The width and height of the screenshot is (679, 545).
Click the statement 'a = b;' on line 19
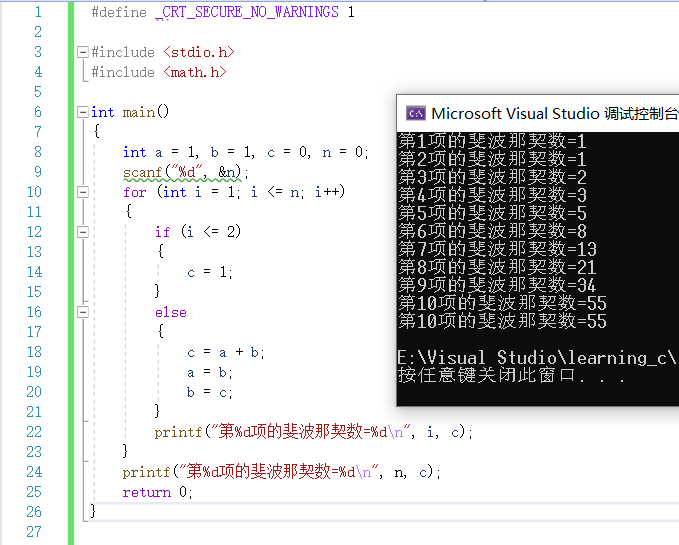pos(210,372)
